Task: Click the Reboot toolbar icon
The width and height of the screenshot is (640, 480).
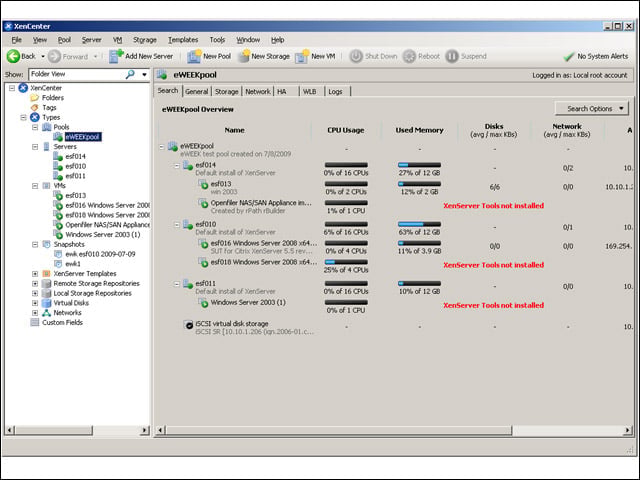Action: click(x=409, y=56)
